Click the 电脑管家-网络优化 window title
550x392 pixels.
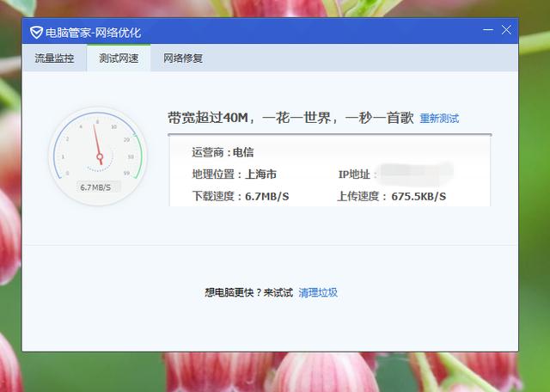pyautogui.click(x=94, y=33)
